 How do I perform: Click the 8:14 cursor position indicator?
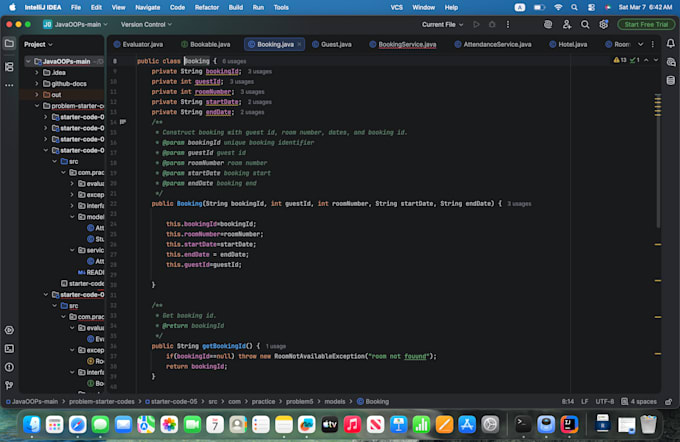(x=568, y=402)
